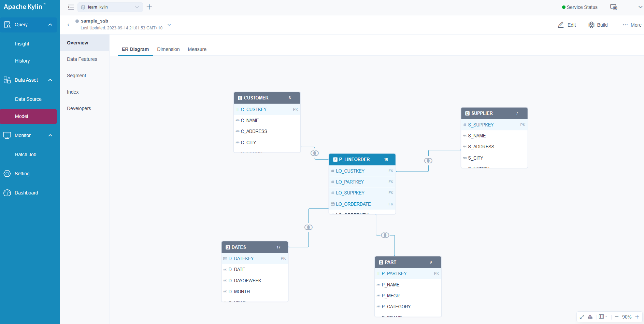Image resolution: width=644 pixels, height=324 pixels.
Task: Collapse the Monitor menu section
Action: click(50, 135)
